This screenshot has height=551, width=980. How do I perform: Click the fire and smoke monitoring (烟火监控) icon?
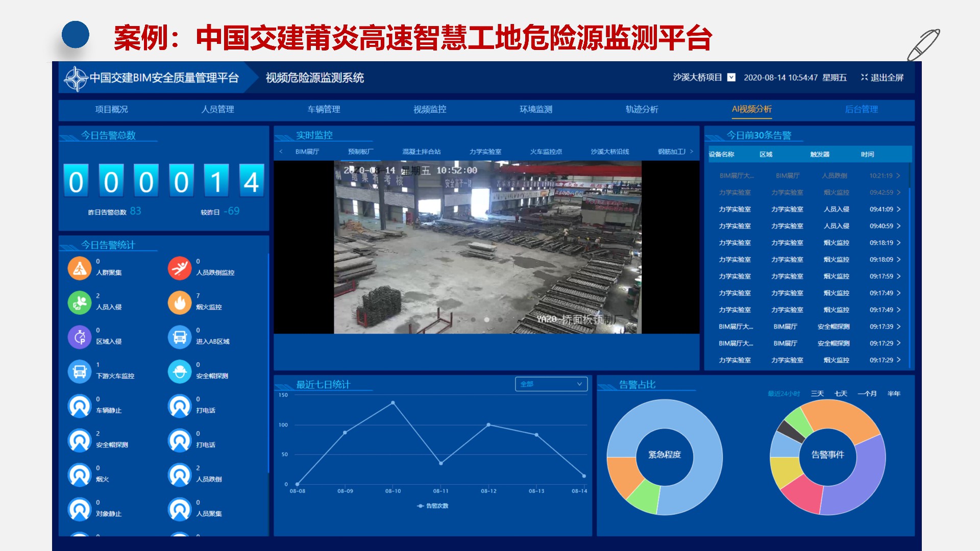[180, 303]
